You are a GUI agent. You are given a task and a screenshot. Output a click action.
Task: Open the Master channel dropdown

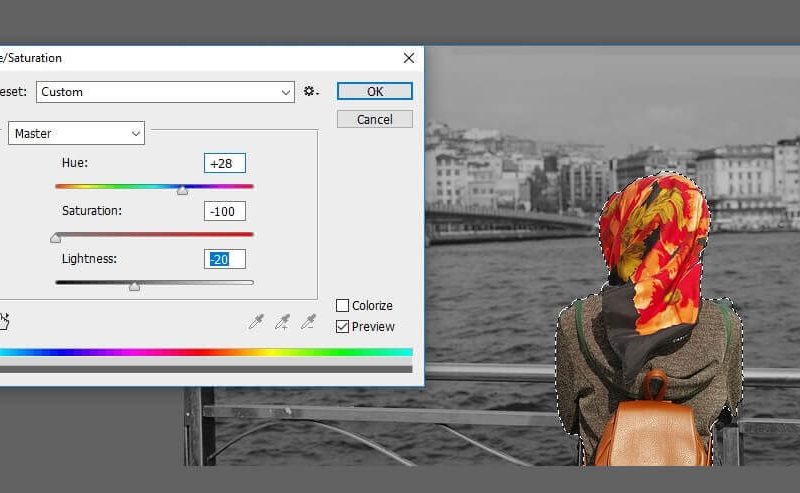click(x=77, y=133)
